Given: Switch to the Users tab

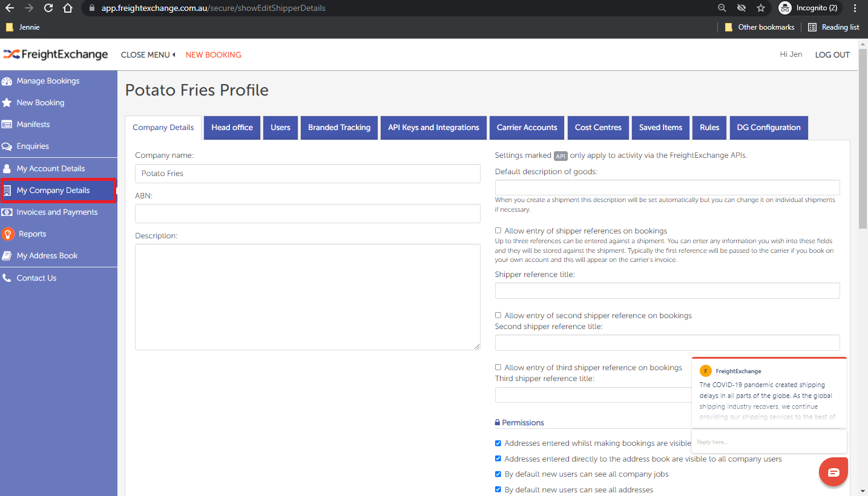Looking at the screenshot, I should (280, 128).
